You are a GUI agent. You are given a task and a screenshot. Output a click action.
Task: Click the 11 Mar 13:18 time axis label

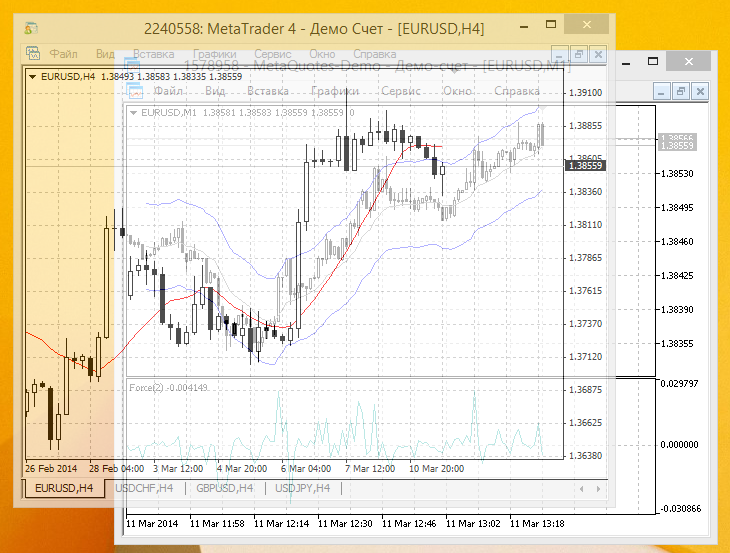[x=537, y=524]
